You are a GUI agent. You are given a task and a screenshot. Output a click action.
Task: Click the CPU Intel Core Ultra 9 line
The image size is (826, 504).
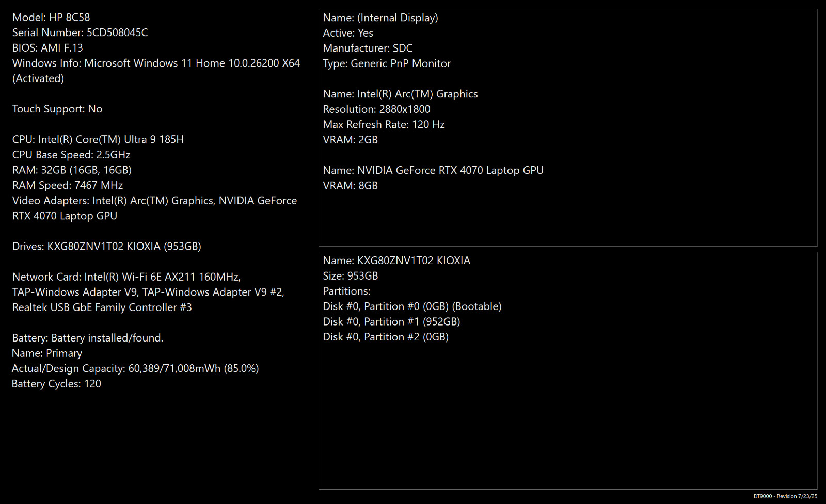point(98,139)
